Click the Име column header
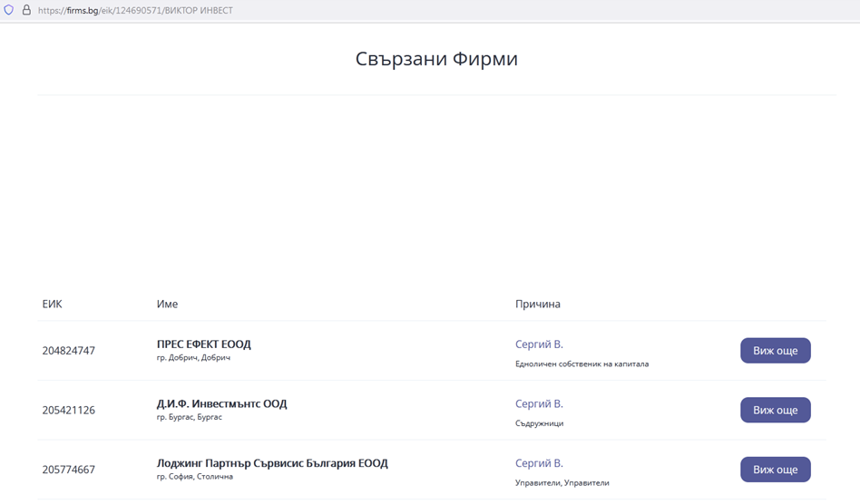Viewport: 860px width, 504px height. point(167,304)
